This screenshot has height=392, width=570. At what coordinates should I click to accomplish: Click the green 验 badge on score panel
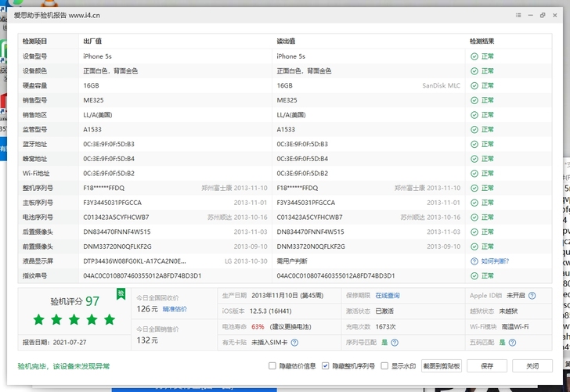tap(121, 294)
